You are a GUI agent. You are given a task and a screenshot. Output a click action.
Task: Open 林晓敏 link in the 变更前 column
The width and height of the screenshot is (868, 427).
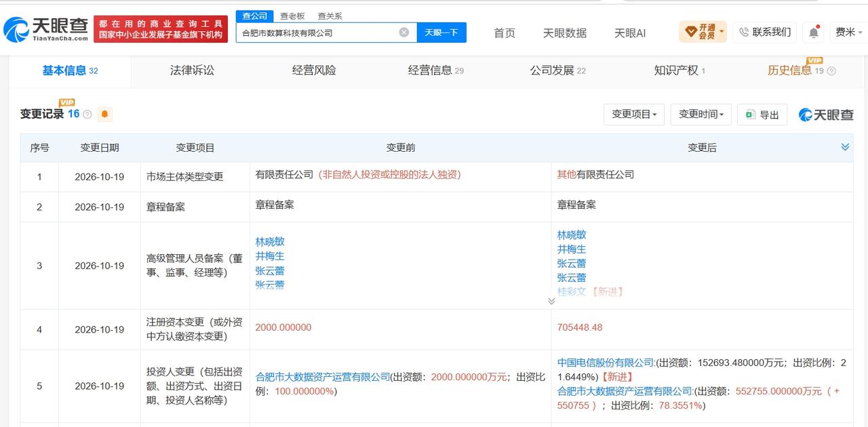pyautogui.click(x=270, y=241)
